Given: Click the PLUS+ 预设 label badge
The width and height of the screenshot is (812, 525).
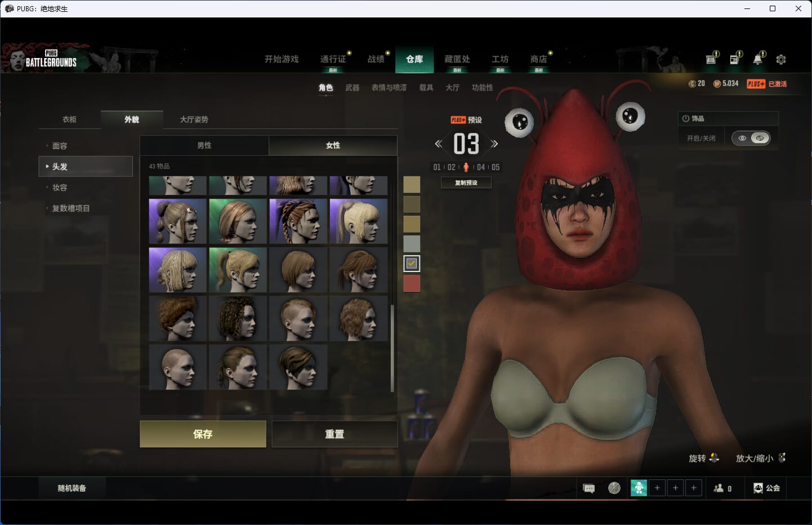Looking at the screenshot, I should (x=466, y=120).
